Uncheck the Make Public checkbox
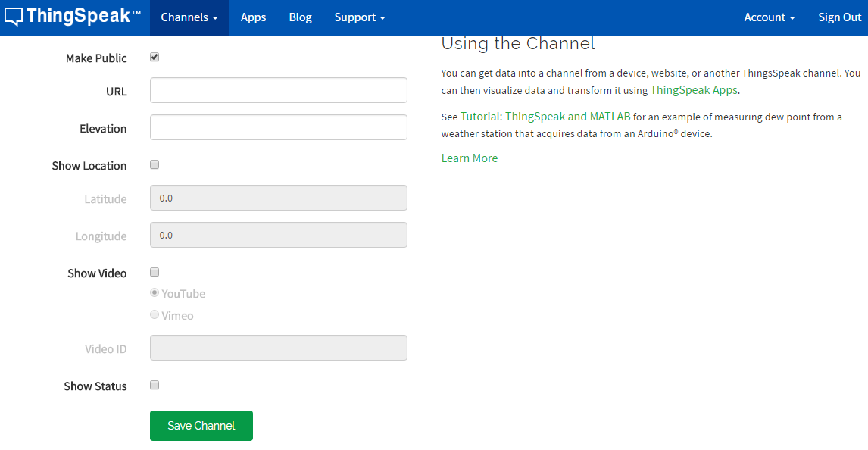The width and height of the screenshot is (868, 450). 154,56
